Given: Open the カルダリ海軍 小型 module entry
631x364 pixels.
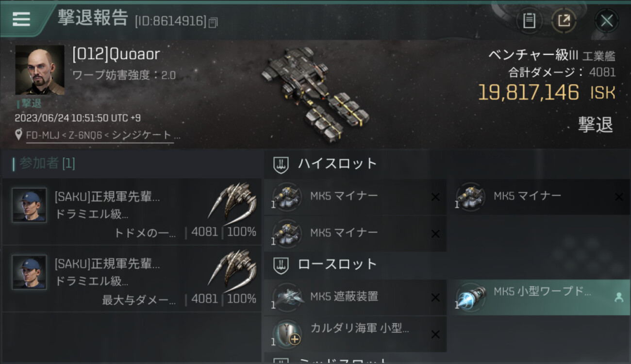Looking at the screenshot, I should [x=355, y=334].
